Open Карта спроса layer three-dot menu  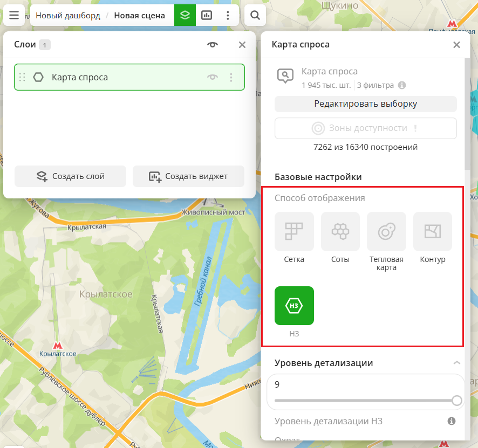pos(231,77)
